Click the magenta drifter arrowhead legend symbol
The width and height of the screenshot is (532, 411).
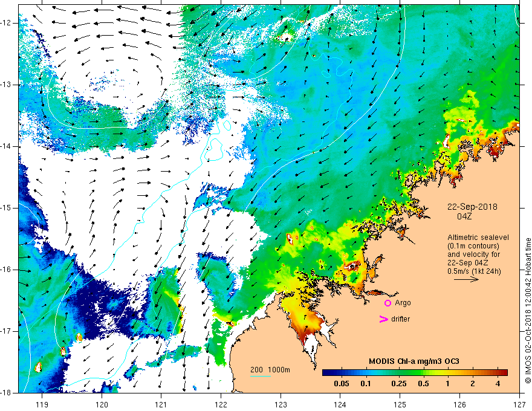383,319
